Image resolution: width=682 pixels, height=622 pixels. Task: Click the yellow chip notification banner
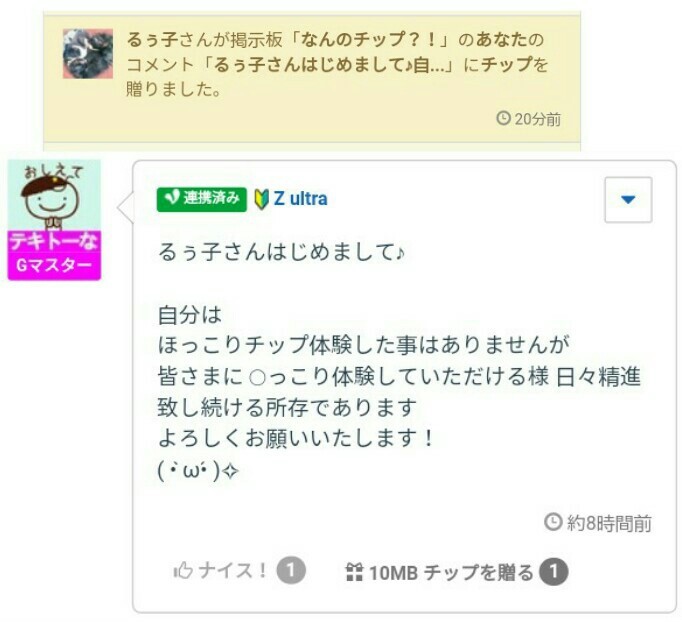[312, 79]
